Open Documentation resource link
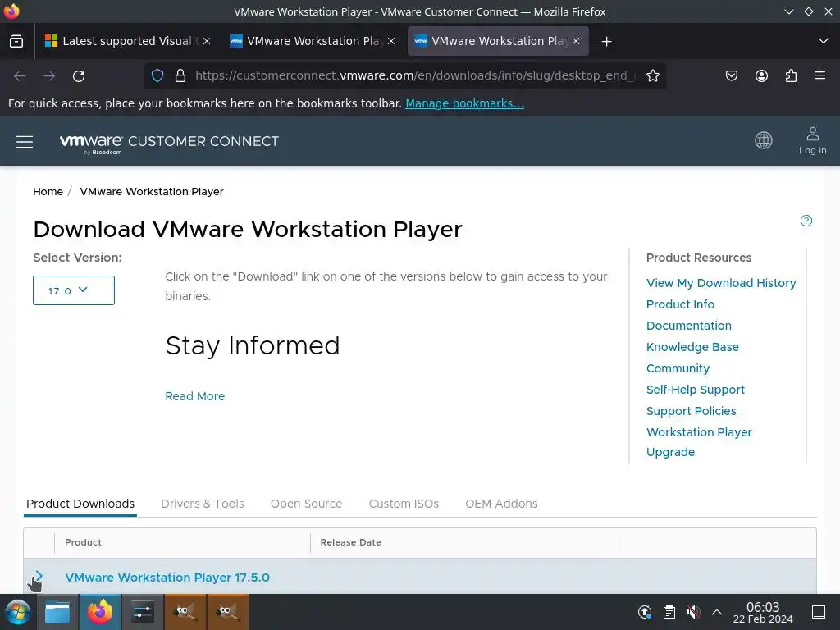 [x=688, y=326]
